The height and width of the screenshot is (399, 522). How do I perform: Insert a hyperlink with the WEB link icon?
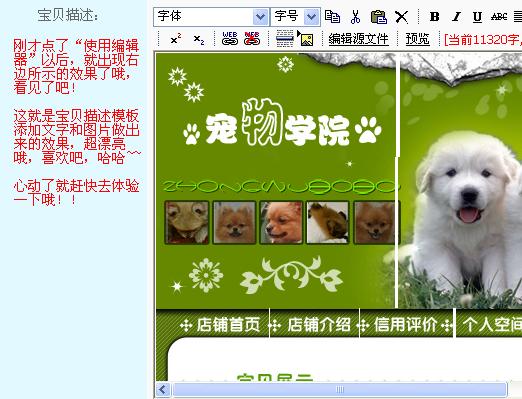tap(230, 39)
